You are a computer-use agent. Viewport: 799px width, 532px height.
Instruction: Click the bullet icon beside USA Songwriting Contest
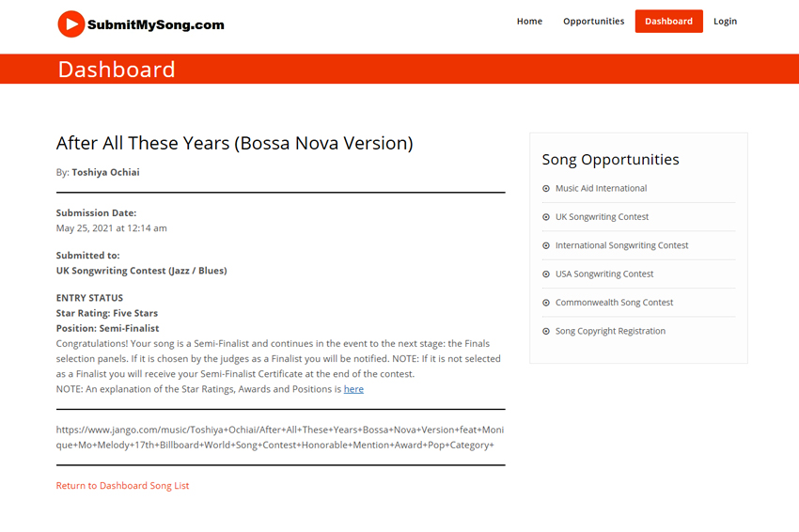[x=546, y=274]
